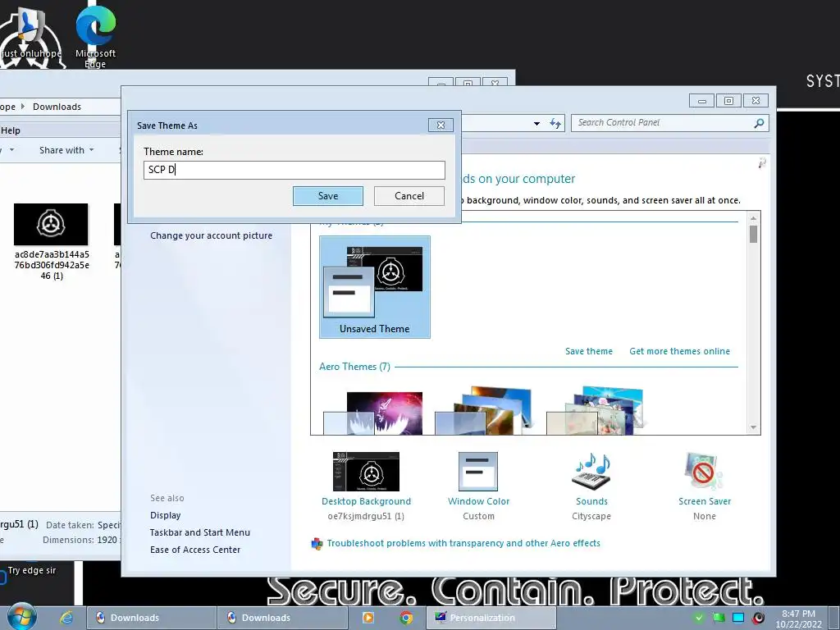
Task: Click the Theme name text field
Action: [x=294, y=170]
